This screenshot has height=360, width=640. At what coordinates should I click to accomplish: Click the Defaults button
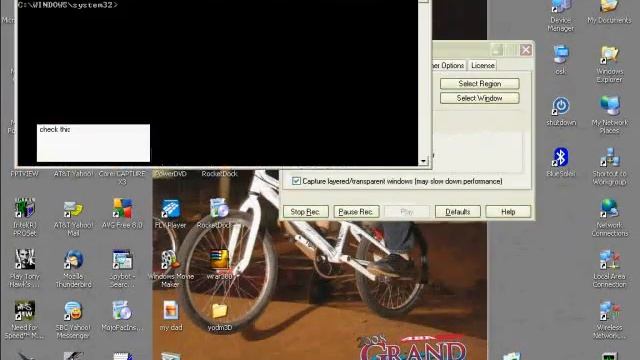[458, 212]
